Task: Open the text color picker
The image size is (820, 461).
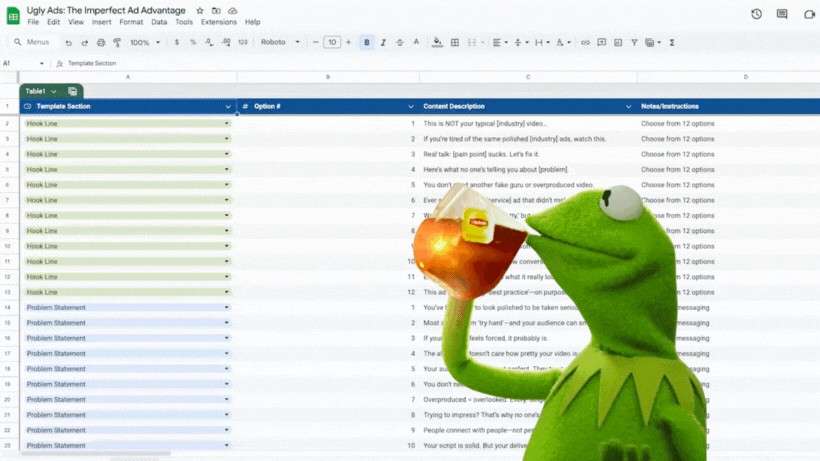Action: click(x=416, y=42)
